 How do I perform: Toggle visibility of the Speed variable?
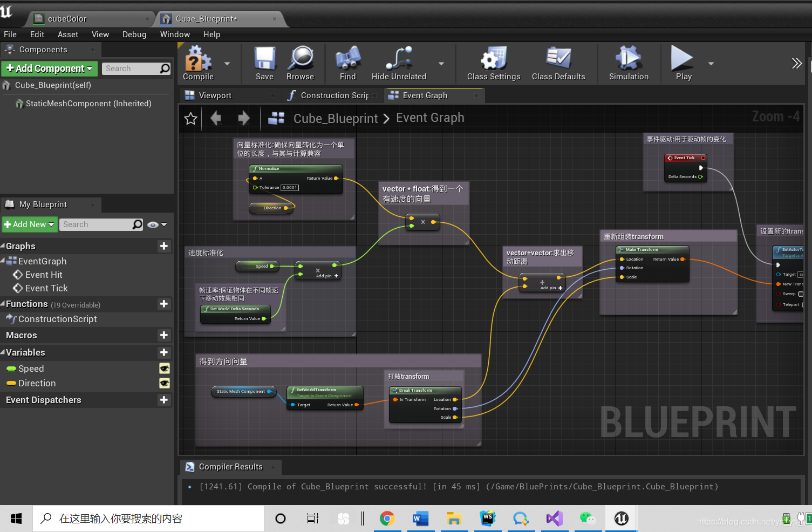coord(165,369)
